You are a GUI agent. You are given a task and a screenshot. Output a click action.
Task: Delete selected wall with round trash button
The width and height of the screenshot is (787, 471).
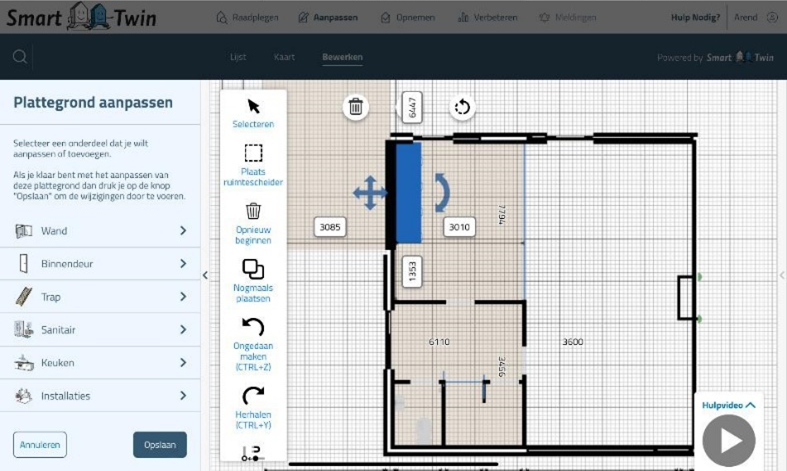pyautogui.click(x=356, y=106)
